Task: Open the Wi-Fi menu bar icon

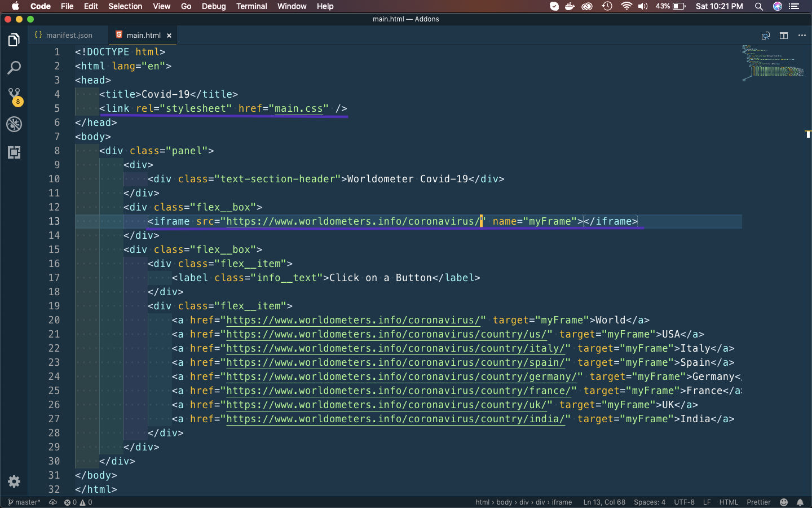Action: click(x=626, y=6)
